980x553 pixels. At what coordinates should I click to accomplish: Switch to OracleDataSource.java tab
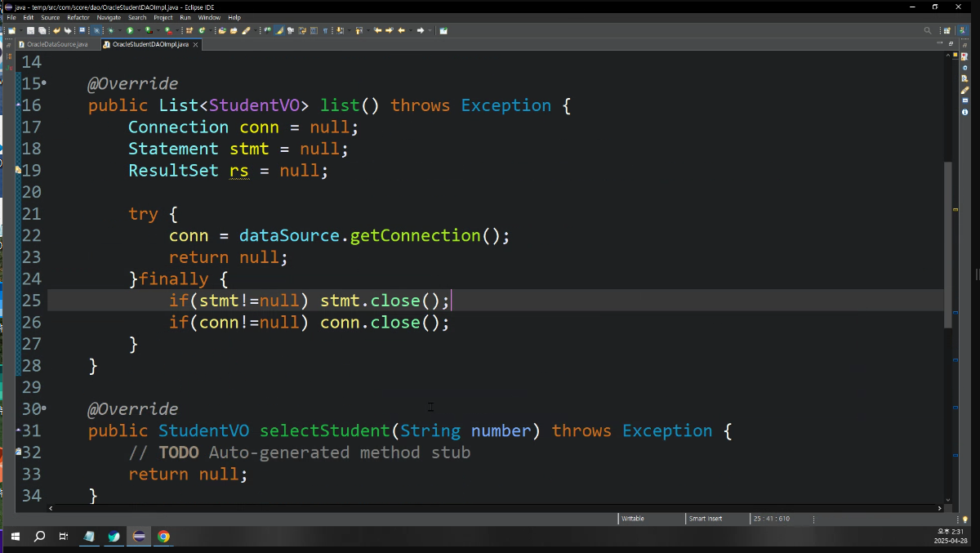57,44
